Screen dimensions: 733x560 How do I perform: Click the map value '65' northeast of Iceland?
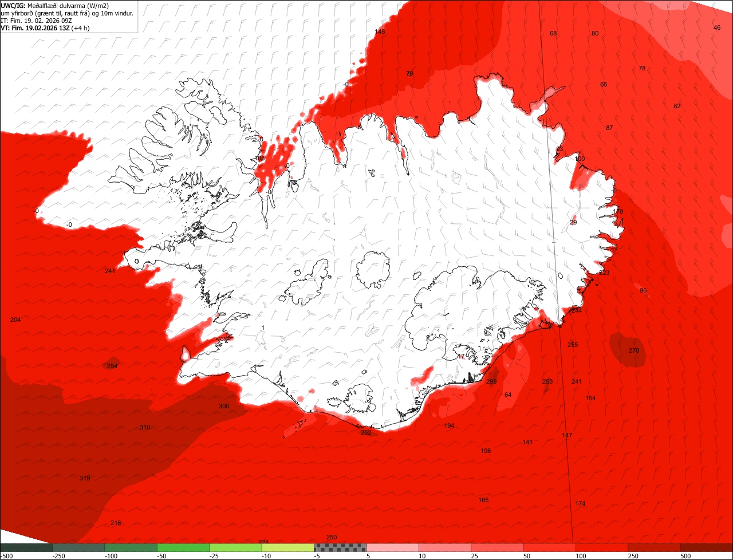point(604,84)
